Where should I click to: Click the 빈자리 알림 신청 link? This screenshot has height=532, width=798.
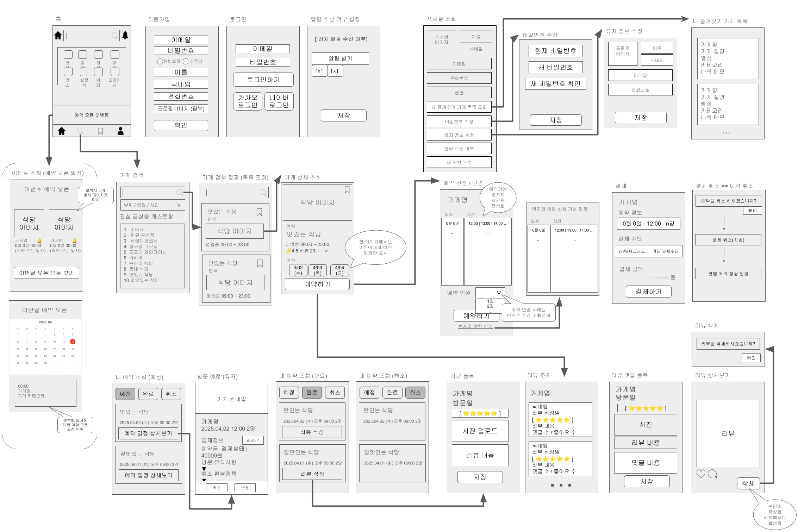475,326
